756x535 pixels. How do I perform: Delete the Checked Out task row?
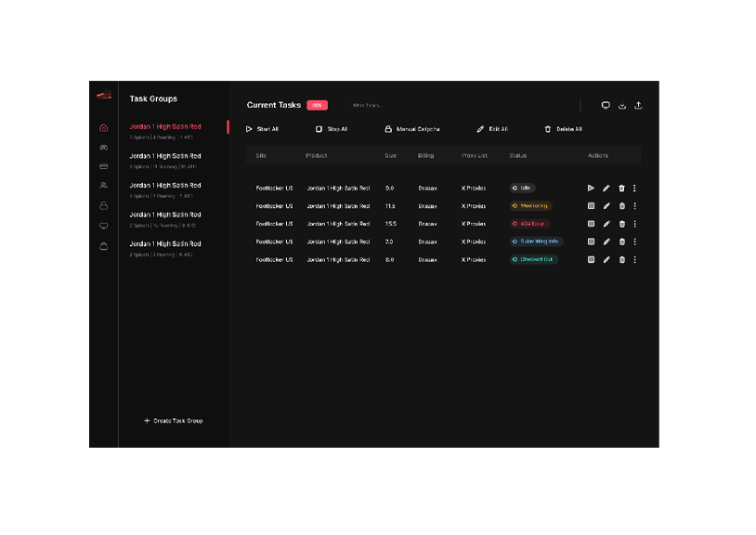[x=621, y=260]
